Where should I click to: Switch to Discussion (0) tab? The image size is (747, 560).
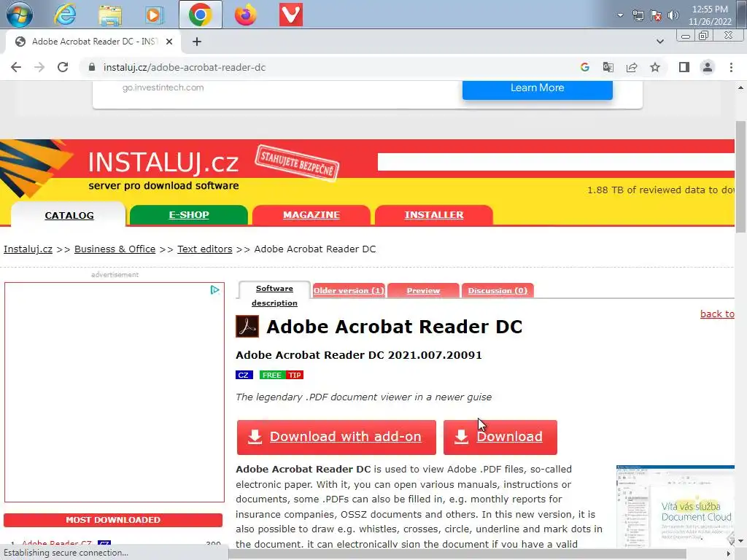498,290
